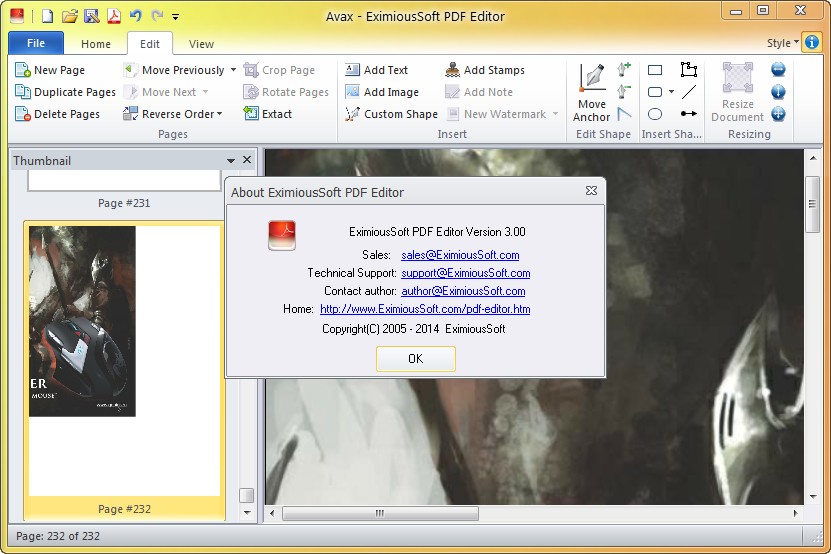Open the Thumbnail panel dropdown arrow

231,160
